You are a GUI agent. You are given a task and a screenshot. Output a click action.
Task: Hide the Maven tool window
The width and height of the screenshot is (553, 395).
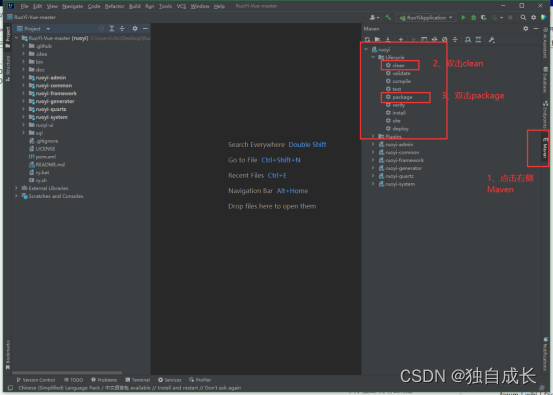536,29
